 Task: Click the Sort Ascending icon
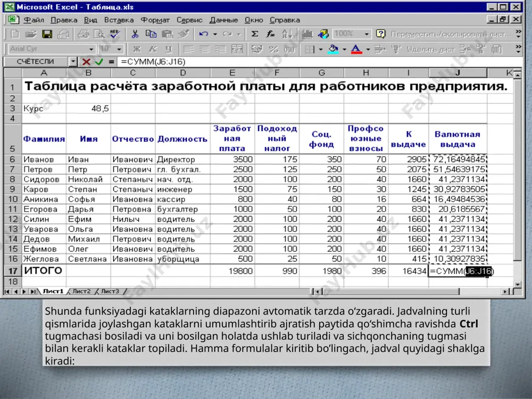(287, 34)
